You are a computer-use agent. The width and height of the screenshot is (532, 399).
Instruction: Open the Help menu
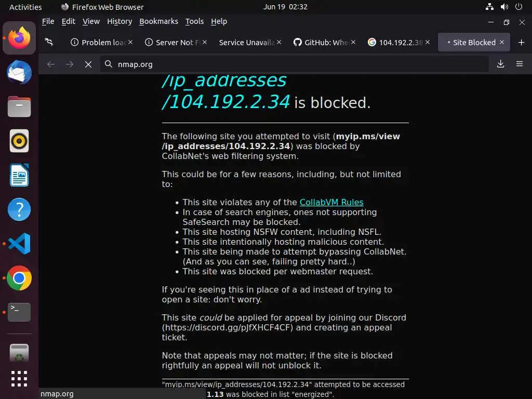[x=219, y=21]
